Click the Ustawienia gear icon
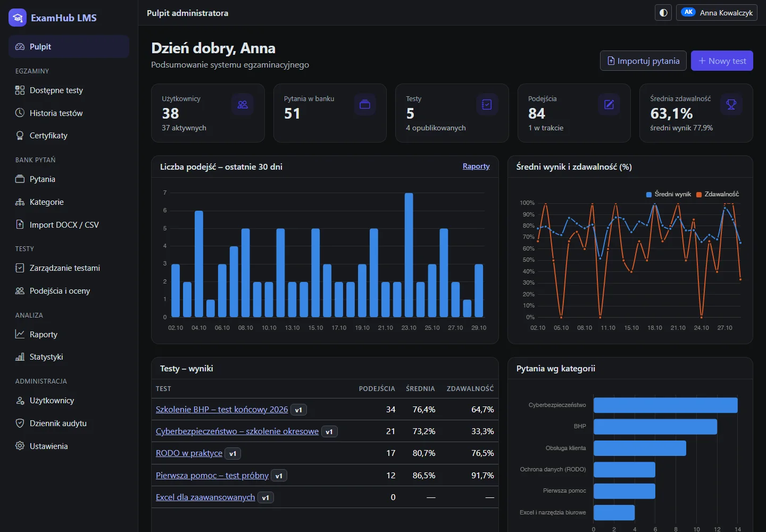Image resolution: width=766 pixels, height=532 pixels. click(x=20, y=446)
